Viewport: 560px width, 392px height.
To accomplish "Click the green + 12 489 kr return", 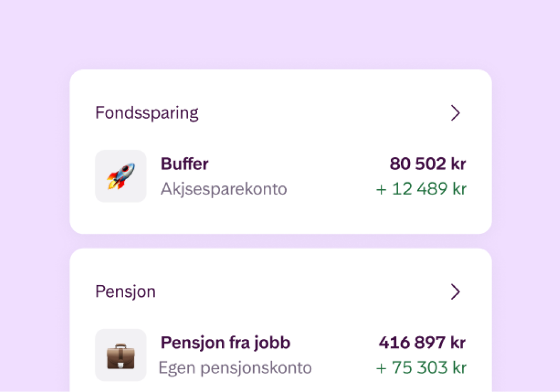I will [421, 189].
